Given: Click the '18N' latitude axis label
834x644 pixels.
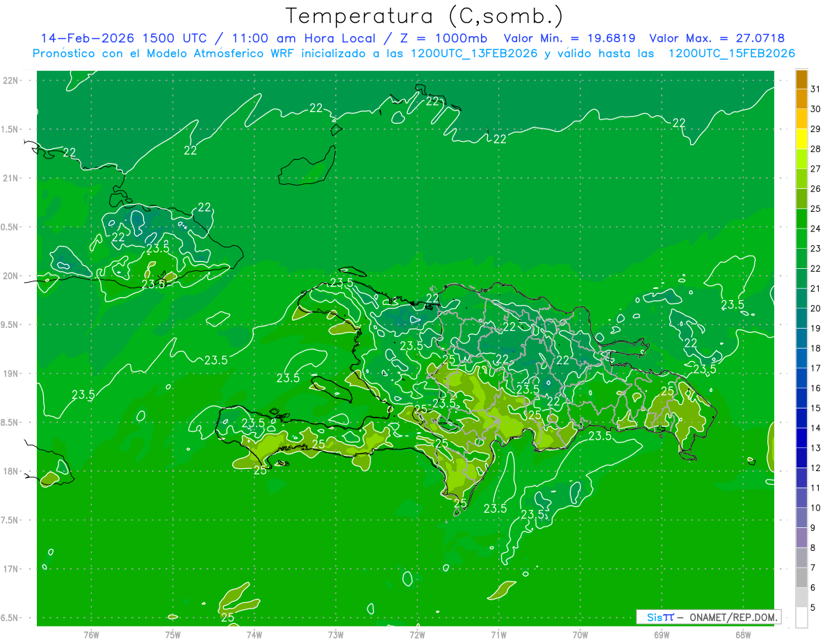Looking at the screenshot, I should [11, 472].
